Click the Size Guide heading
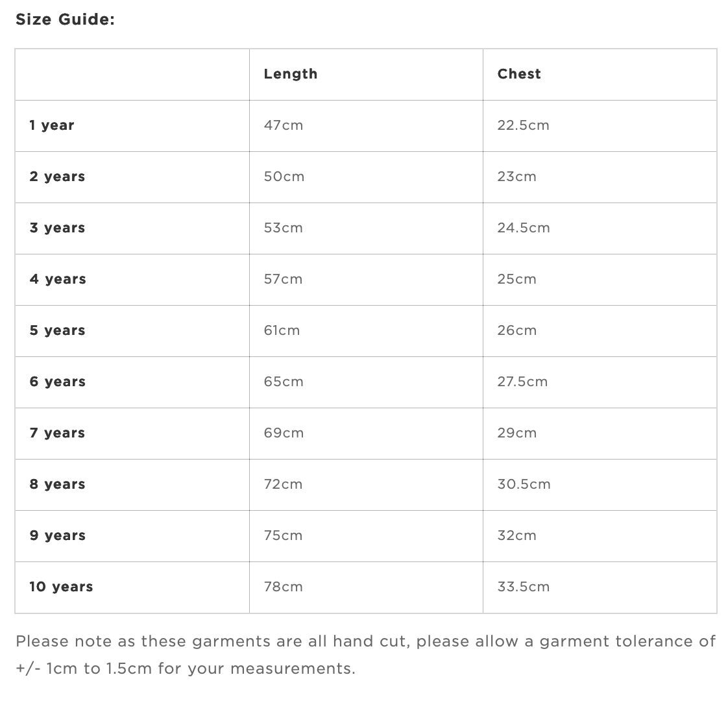 click(x=65, y=19)
